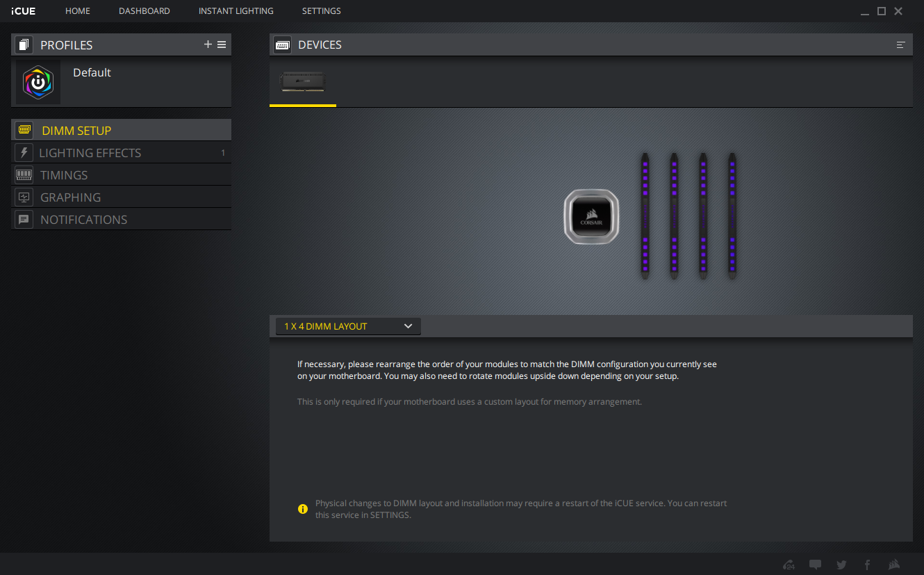This screenshot has height=575, width=924.
Task: Select the fourth DIMM module stick
Action: tap(732, 216)
